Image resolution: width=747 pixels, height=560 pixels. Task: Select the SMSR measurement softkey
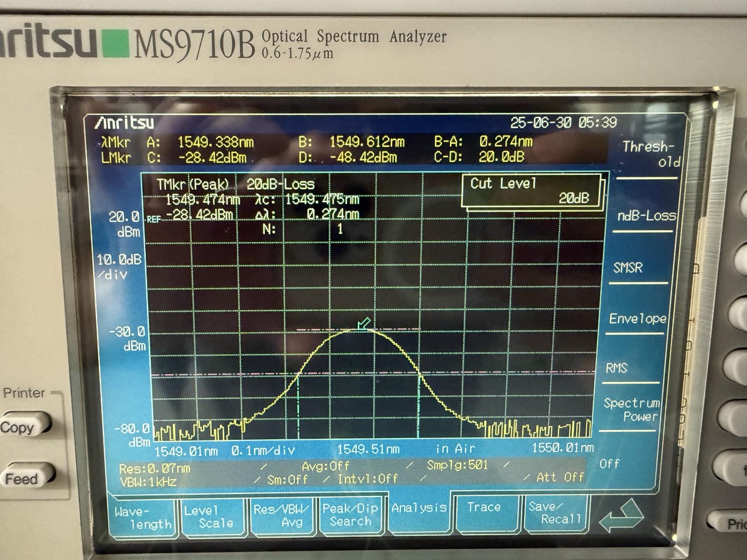(x=627, y=268)
